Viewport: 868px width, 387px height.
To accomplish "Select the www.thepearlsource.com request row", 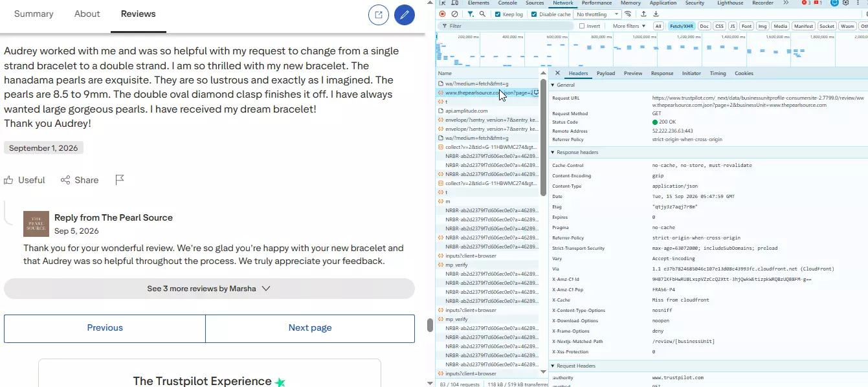I will [488, 93].
